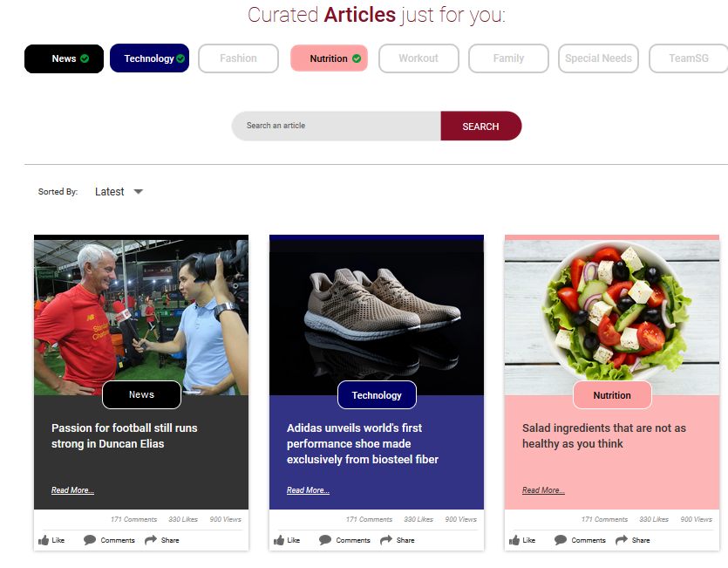The image size is (728, 568).
Task: Open comments on the Adidas article
Action: (x=344, y=540)
